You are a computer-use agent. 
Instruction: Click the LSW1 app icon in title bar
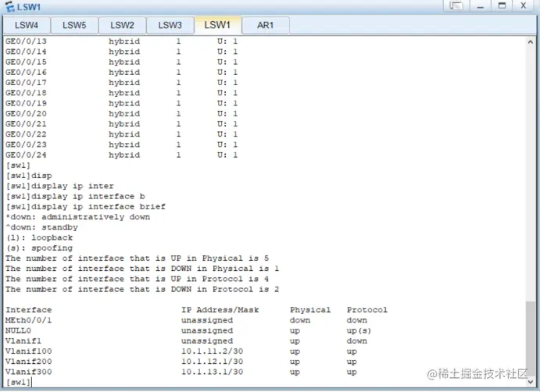coord(9,6)
